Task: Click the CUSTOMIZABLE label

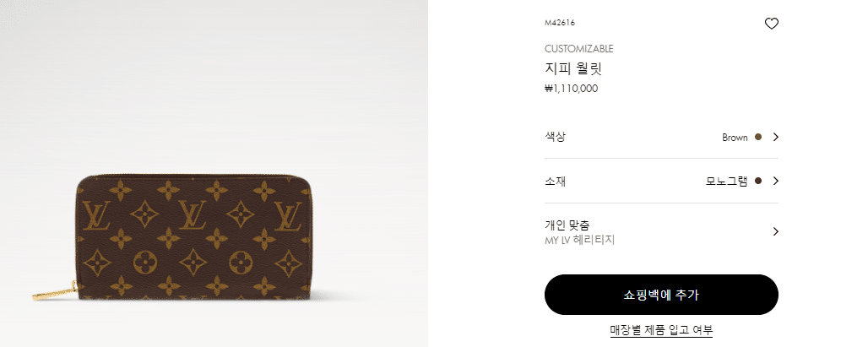Action: coord(579,49)
